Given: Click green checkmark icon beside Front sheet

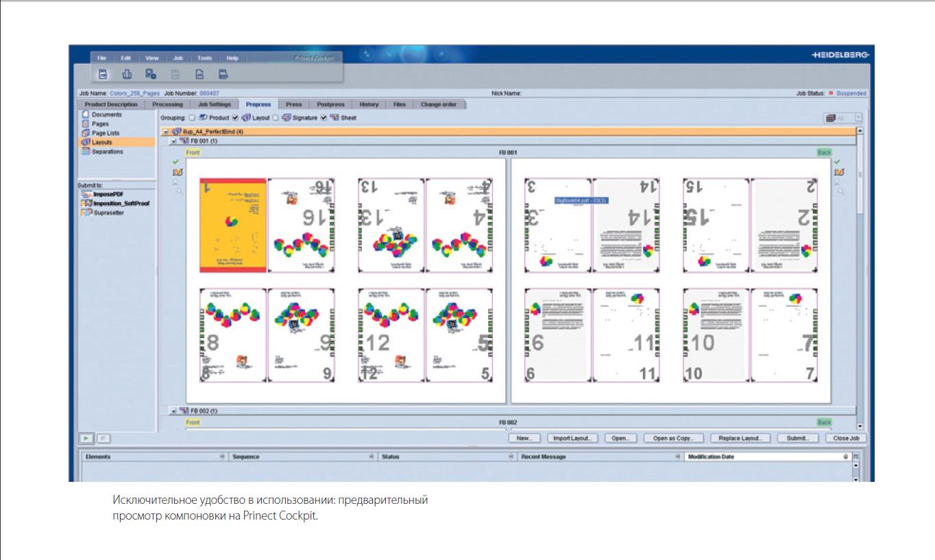Looking at the screenshot, I should point(175,162).
